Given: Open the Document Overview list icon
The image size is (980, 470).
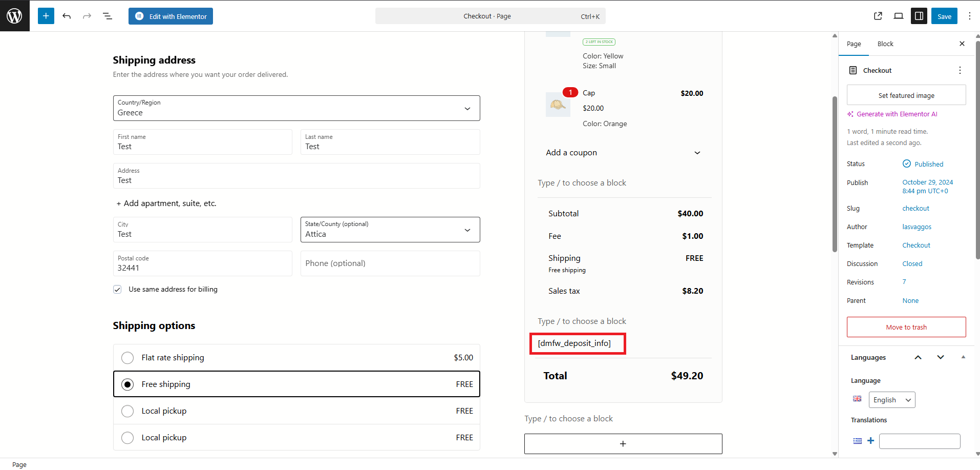Looking at the screenshot, I should (x=108, y=16).
